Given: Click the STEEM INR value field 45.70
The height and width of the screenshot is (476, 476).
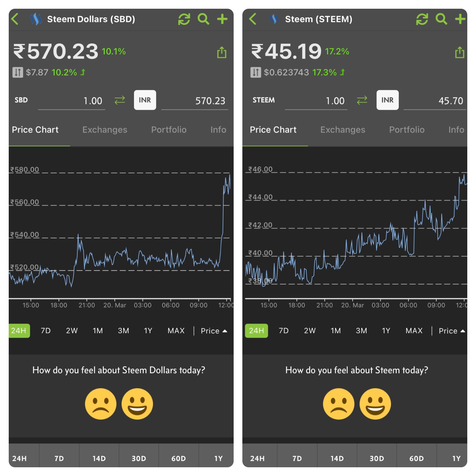Looking at the screenshot, I should [x=435, y=101].
